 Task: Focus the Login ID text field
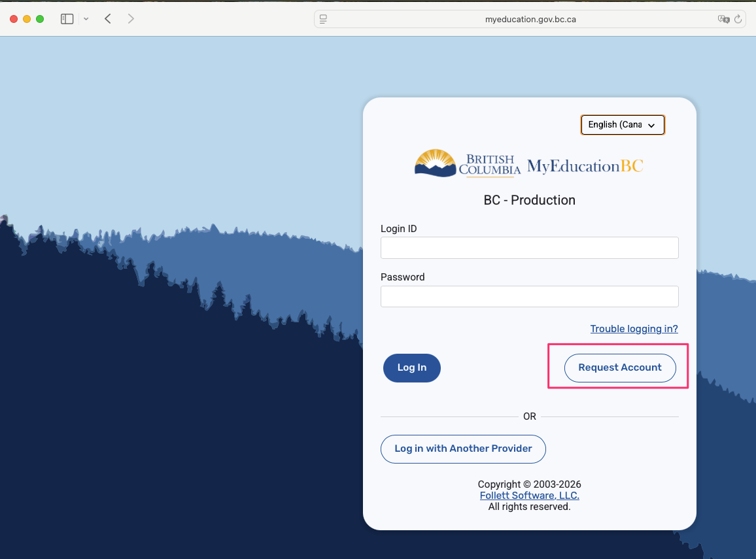pos(529,248)
